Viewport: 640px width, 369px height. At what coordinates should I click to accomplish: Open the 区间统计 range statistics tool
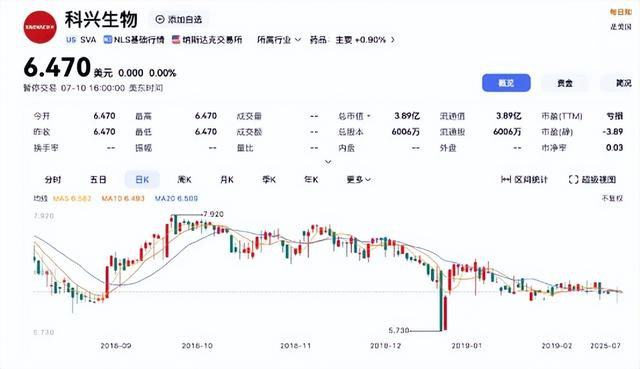(524, 180)
